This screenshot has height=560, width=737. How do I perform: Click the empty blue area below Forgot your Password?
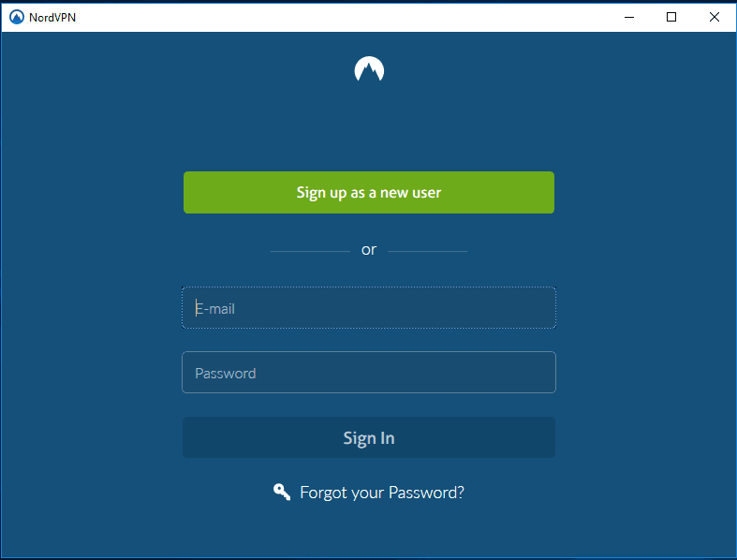click(369, 531)
